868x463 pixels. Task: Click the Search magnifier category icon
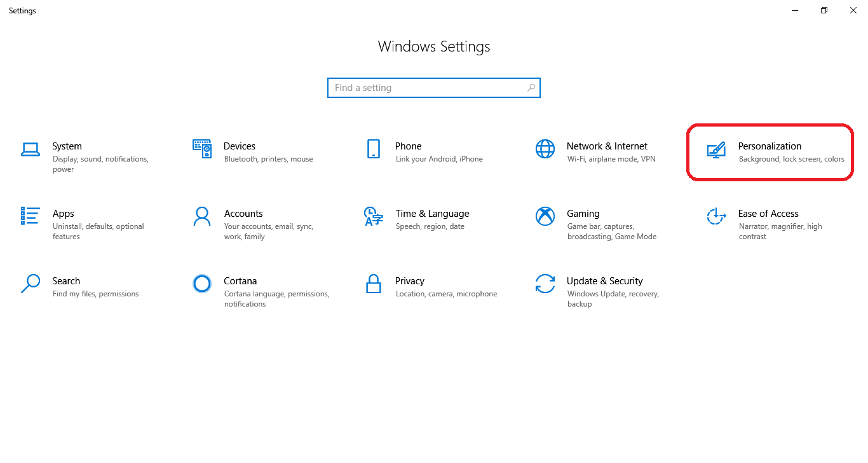tap(31, 284)
